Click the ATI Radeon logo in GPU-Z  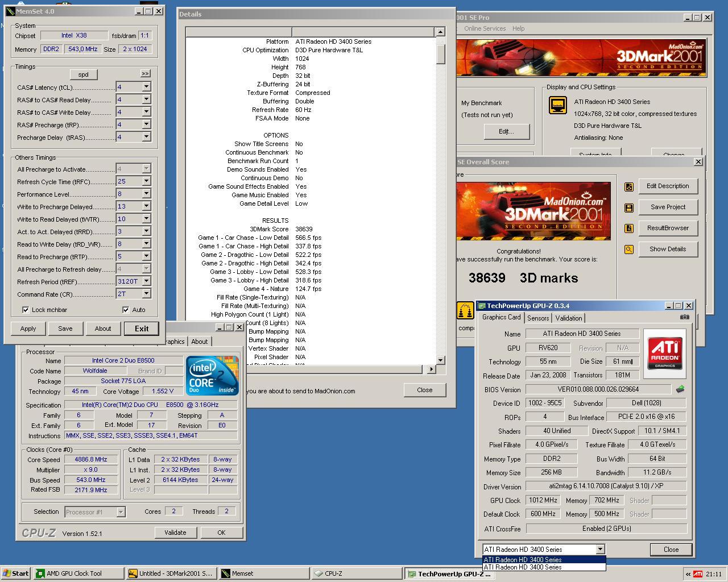(x=665, y=354)
